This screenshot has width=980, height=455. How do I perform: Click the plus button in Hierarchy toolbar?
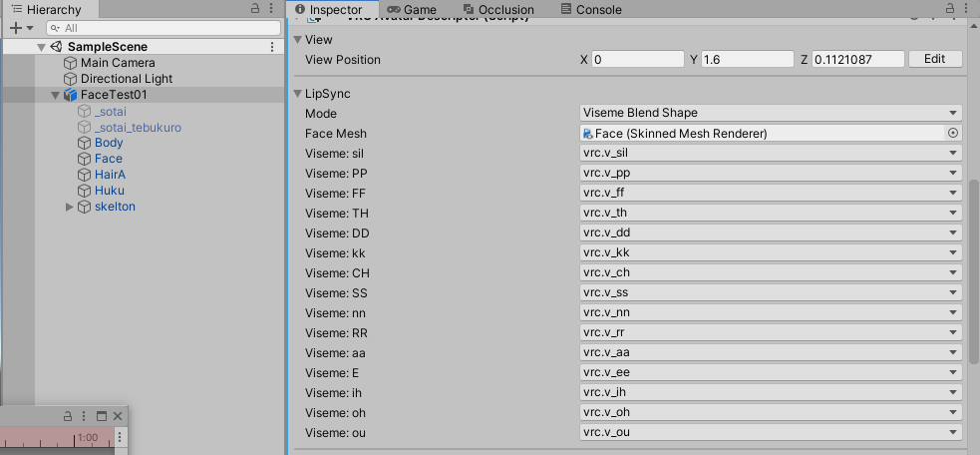click(16, 28)
